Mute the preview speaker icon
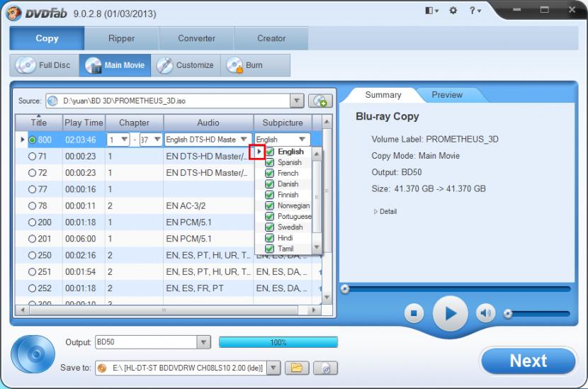 [x=485, y=313]
